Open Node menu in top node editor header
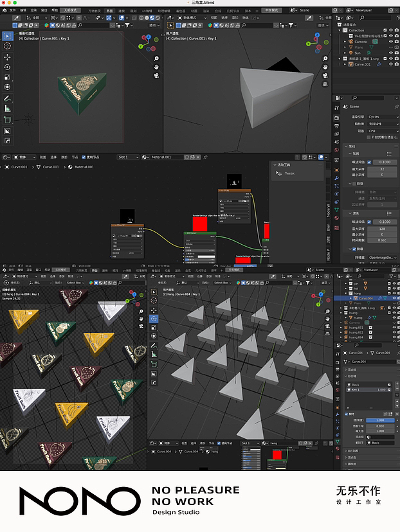The width and height of the screenshot is (400, 532). [x=75, y=157]
